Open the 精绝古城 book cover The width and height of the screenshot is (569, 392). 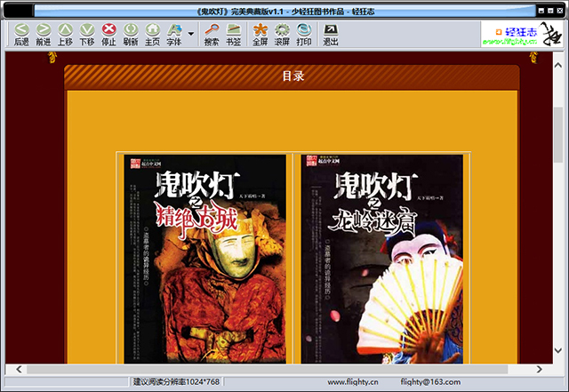point(205,260)
